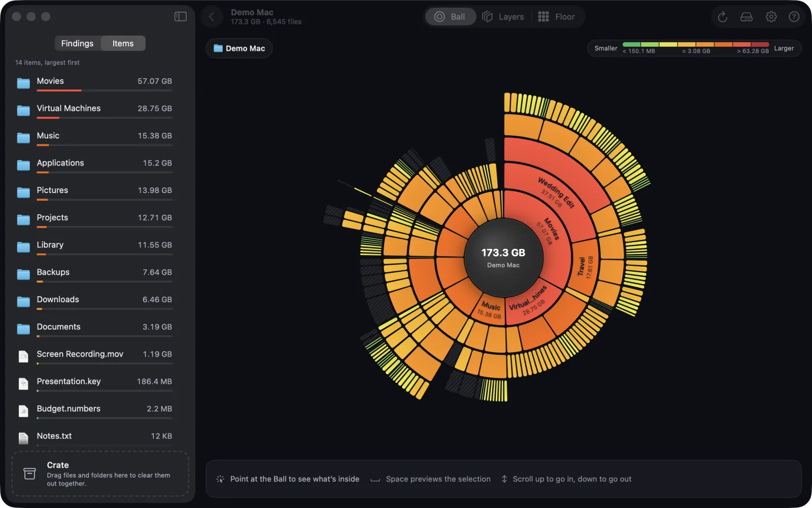Open the Virtual Machines folder entry
812x508 pixels.
point(94,110)
